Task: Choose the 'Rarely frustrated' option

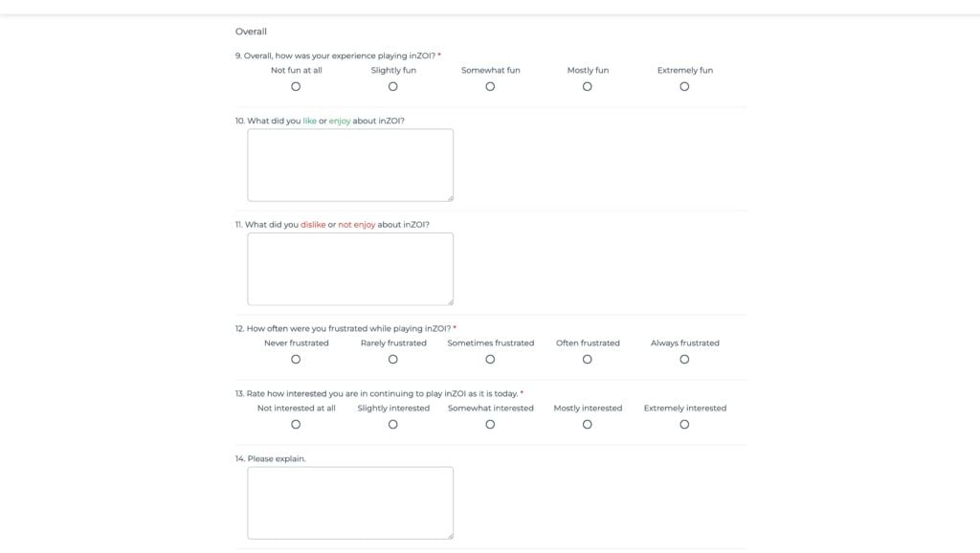Action: click(393, 360)
